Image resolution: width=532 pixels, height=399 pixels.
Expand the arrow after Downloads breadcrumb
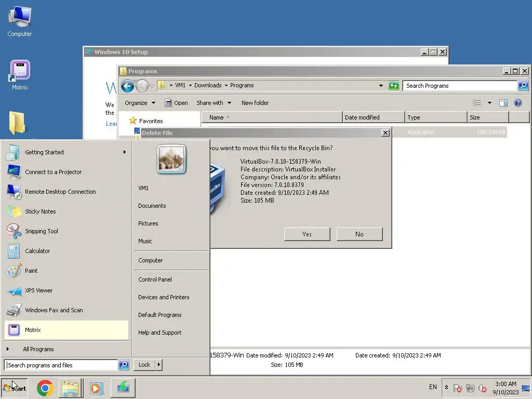[x=226, y=86]
